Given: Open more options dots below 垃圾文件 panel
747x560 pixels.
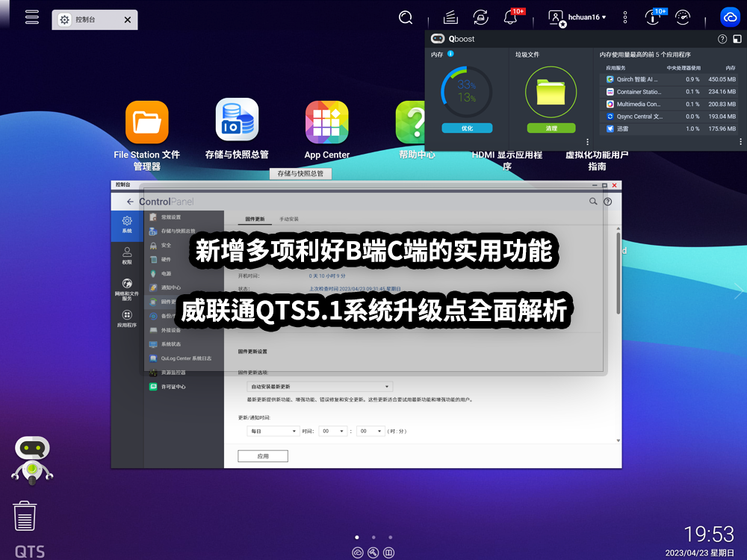Looking at the screenshot, I should [587, 142].
